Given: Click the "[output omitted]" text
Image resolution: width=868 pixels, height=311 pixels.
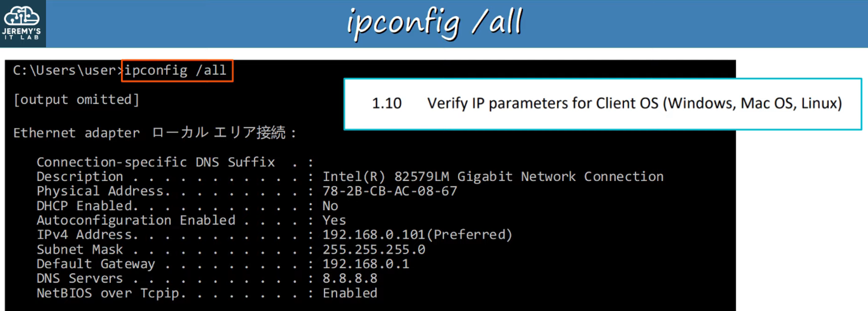Looking at the screenshot, I should pos(76,100).
